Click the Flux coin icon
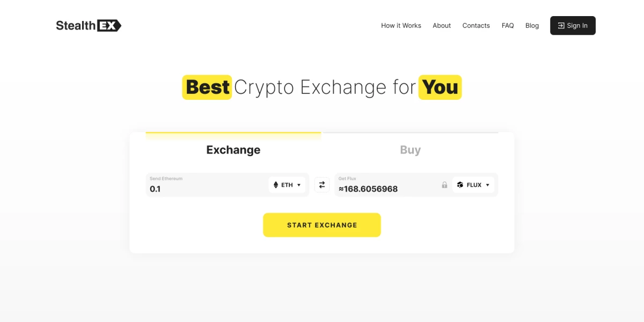The height and width of the screenshot is (322, 644). 460,185
